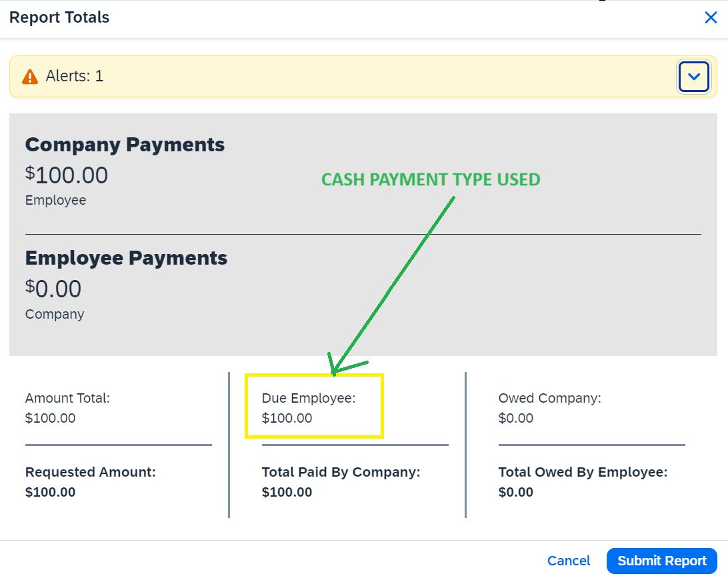Close the Report Totals dialog
This screenshot has width=728, height=576.
tap(711, 17)
